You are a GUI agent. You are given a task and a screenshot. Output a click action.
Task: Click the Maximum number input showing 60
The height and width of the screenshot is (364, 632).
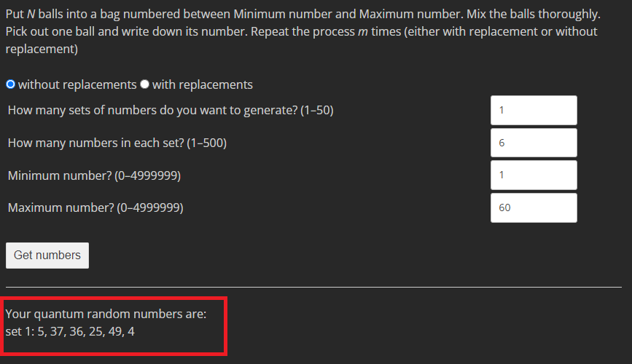point(534,207)
